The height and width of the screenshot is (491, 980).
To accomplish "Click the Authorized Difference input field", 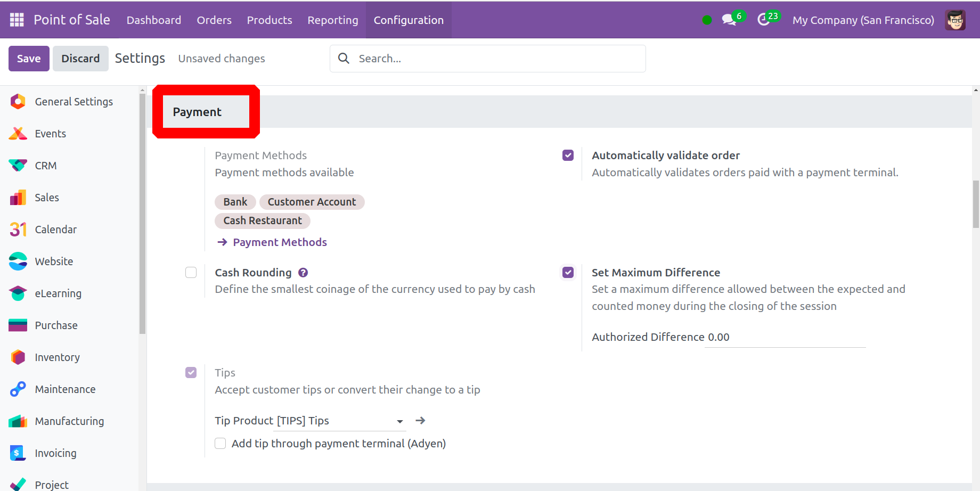I will [786, 338].
